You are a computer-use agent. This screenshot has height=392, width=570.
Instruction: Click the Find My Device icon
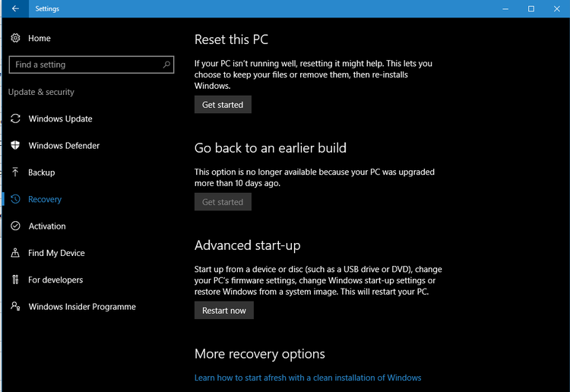pos(15,253)
